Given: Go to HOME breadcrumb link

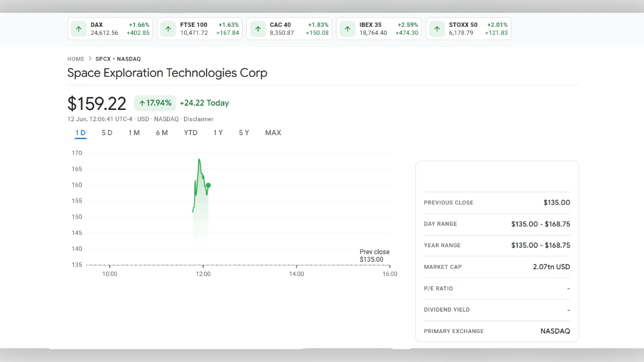Looking at the screenshot, I should 76,59.
